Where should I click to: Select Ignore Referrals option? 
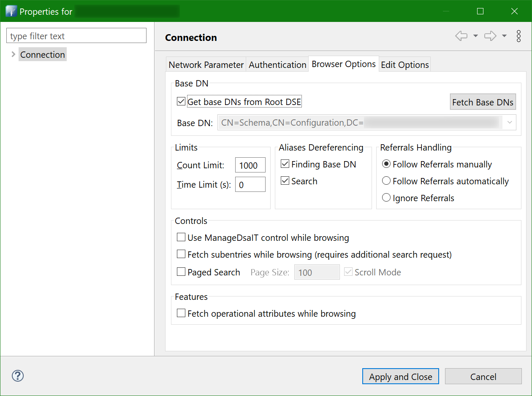click(x=386, y=198)
